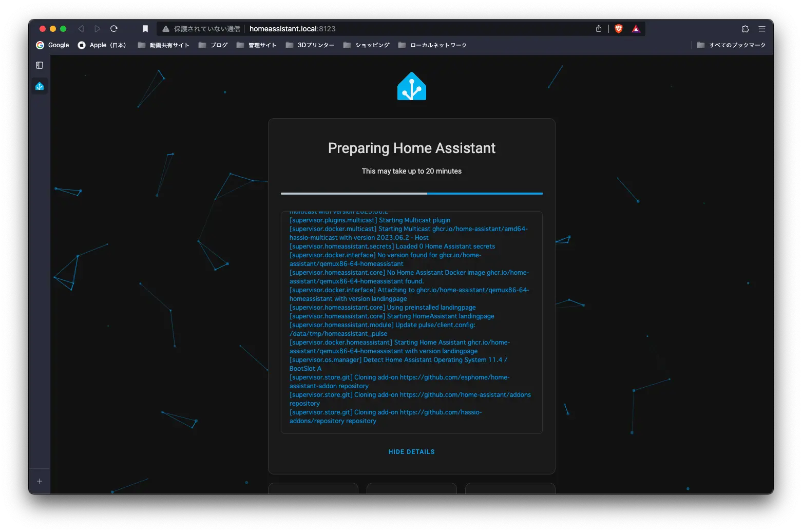Image resolution: width=802 pixels, height=532 pixels.
Task: Open the すべてのブックマーク folder
Action: coord(731,45)
